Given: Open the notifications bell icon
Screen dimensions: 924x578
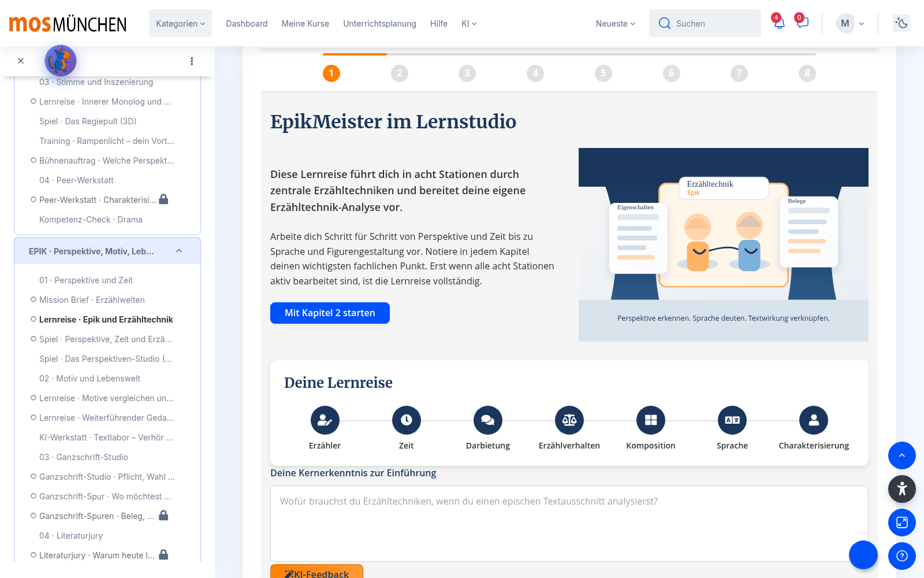Looking at the screenshot, I should pyautogui.click(x=779, y=23).
